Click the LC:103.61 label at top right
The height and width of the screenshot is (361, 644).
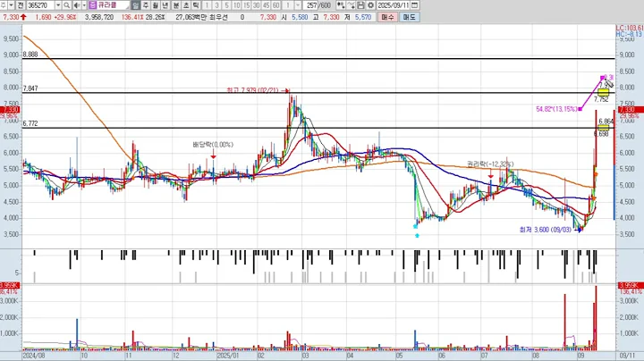point(629,28)
